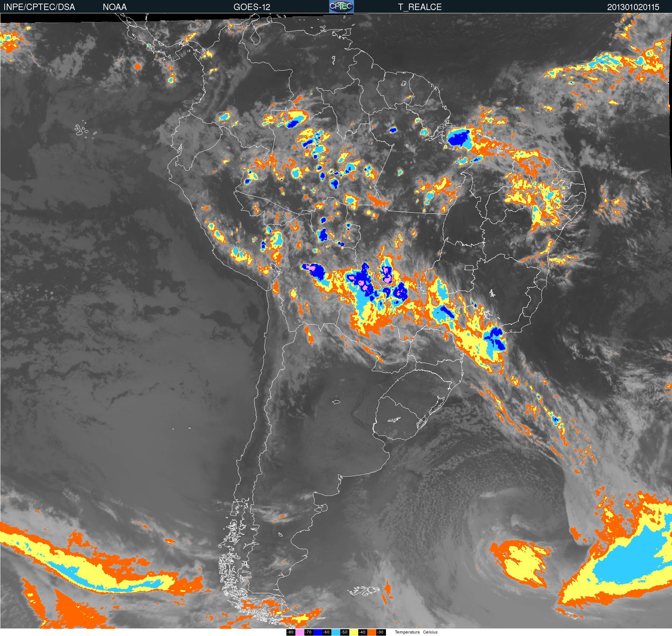Screen dimensions: 672x636
Task: Click the Temperatura Celsius legend caption
Action: (416, 632)
